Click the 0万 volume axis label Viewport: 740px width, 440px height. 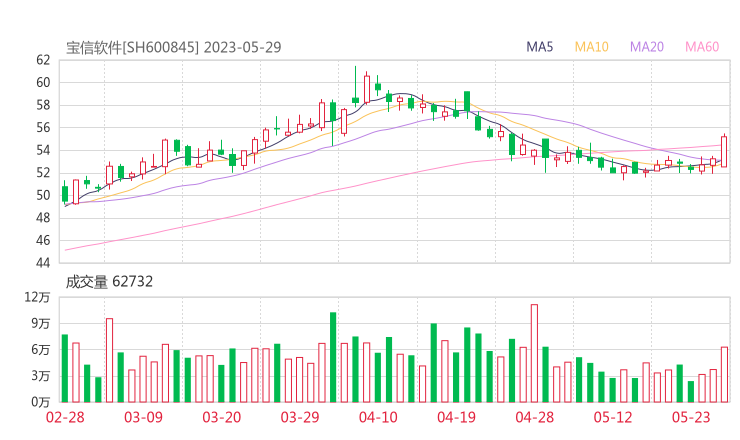pyautogui.click(x=41, y=402)
